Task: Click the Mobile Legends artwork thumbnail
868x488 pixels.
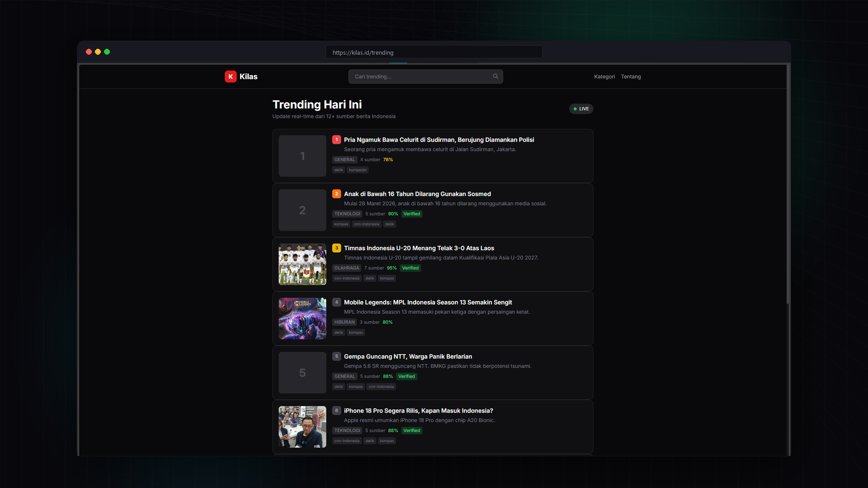Action: coord(302,319)
